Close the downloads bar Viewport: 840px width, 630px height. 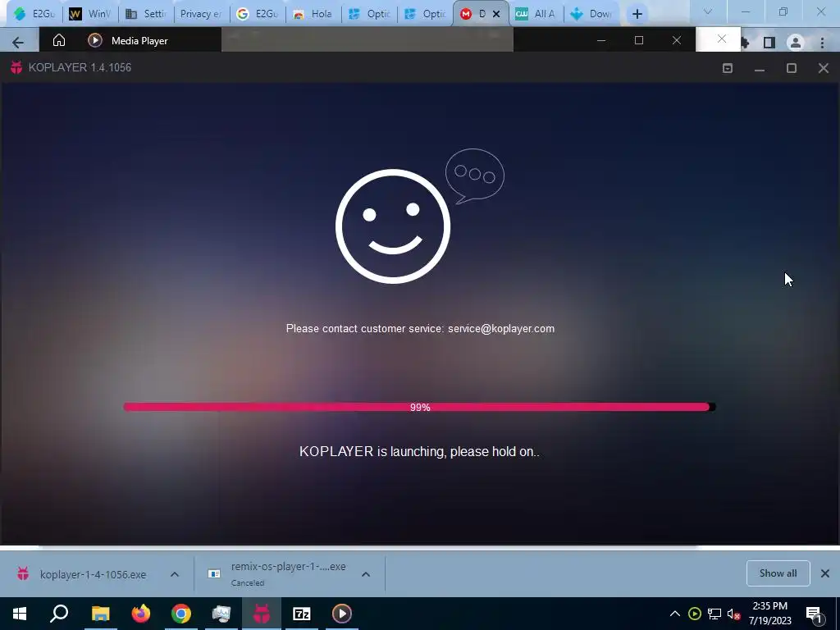click(x=825, y=573)
